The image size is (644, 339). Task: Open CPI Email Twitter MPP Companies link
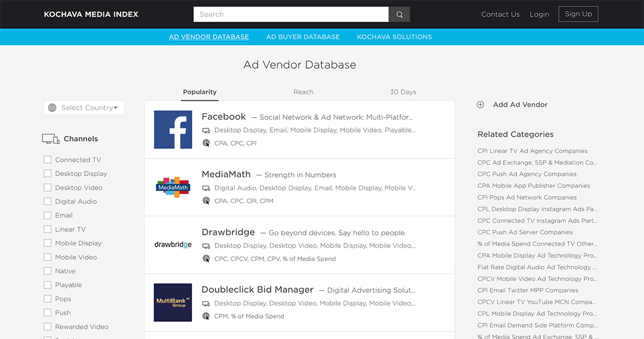528,290
